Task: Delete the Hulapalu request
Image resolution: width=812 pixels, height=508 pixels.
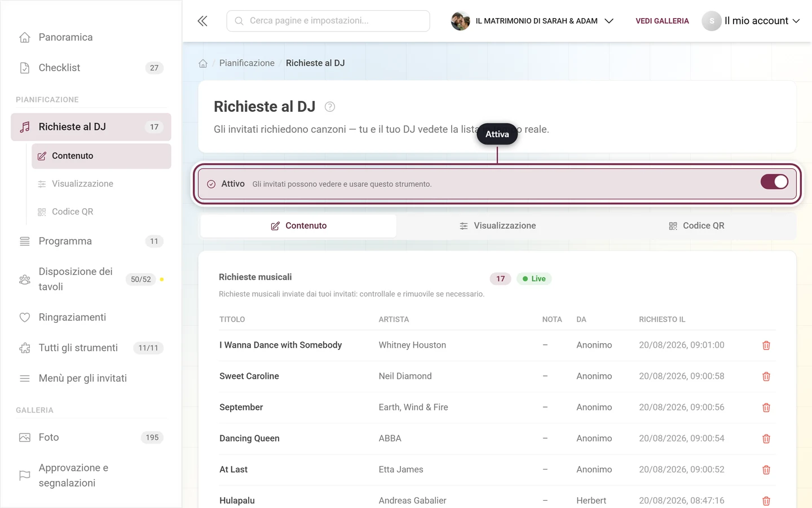Action: [x=766, y=501]
